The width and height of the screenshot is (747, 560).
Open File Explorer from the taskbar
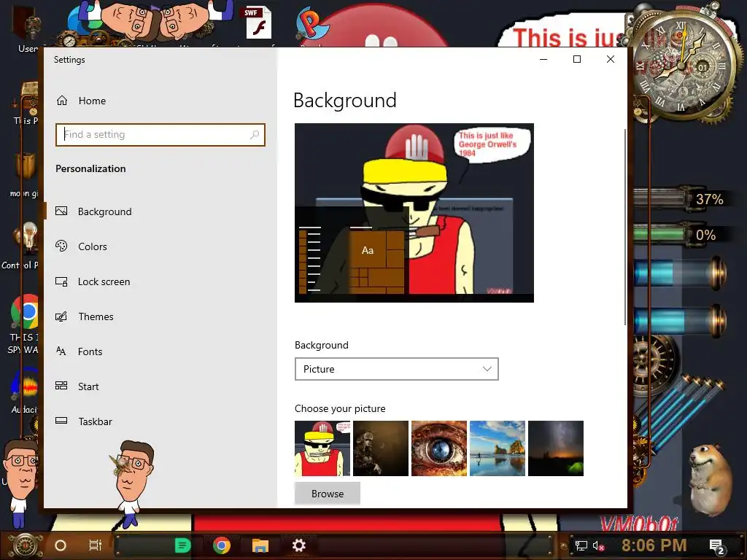pyautogui.click(x=260, y=545)
